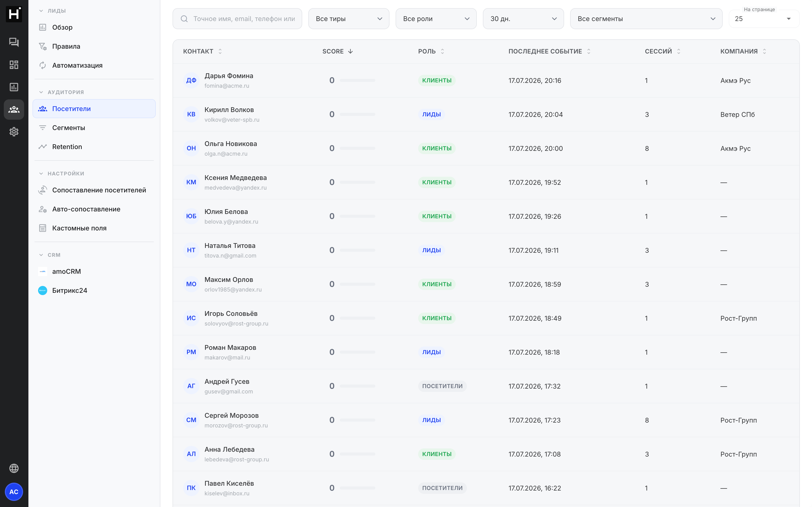Click the score bar for Кирилл Волков
Screen dimensions: 812x507
(x=357, y=114)
